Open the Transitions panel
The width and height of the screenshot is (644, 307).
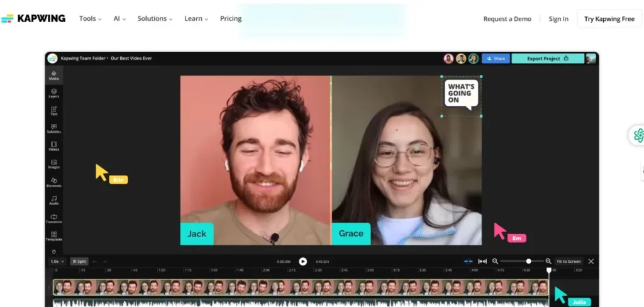54,218
